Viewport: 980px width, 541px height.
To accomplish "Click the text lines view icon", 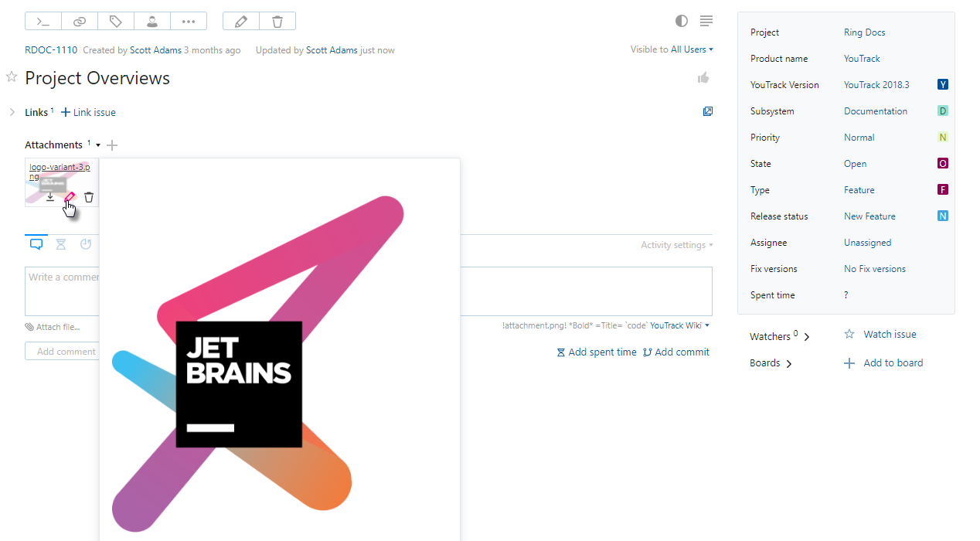I will tap(706, 21).
